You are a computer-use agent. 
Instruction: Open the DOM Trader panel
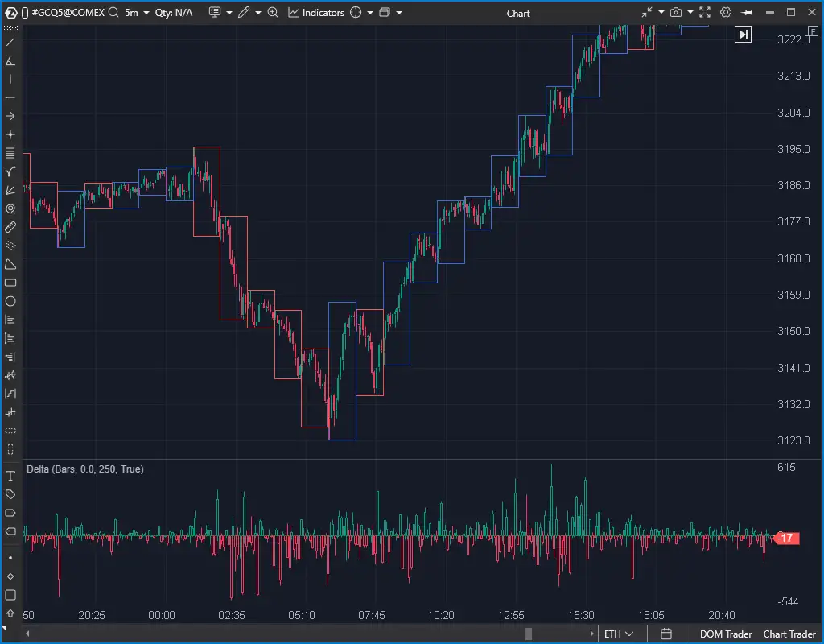726,634
